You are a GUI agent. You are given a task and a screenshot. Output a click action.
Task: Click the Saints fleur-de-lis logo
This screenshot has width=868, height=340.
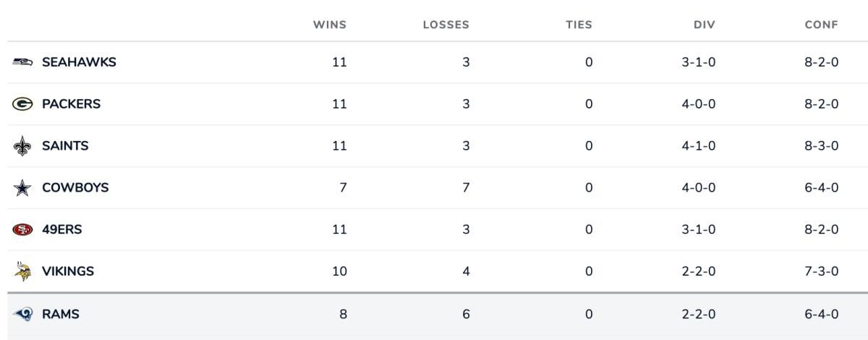(x=22, y=146)
